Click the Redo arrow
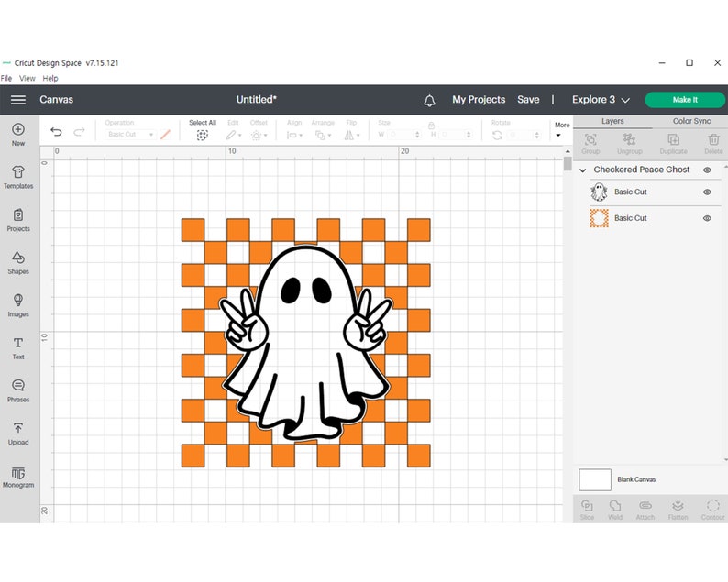Viewport: 728px width, 582px height. coord(80,132)
